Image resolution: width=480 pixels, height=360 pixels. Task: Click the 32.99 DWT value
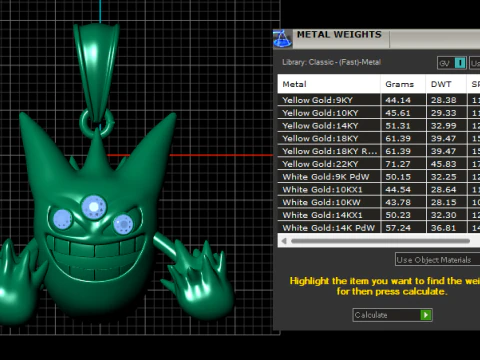point(443,126)
